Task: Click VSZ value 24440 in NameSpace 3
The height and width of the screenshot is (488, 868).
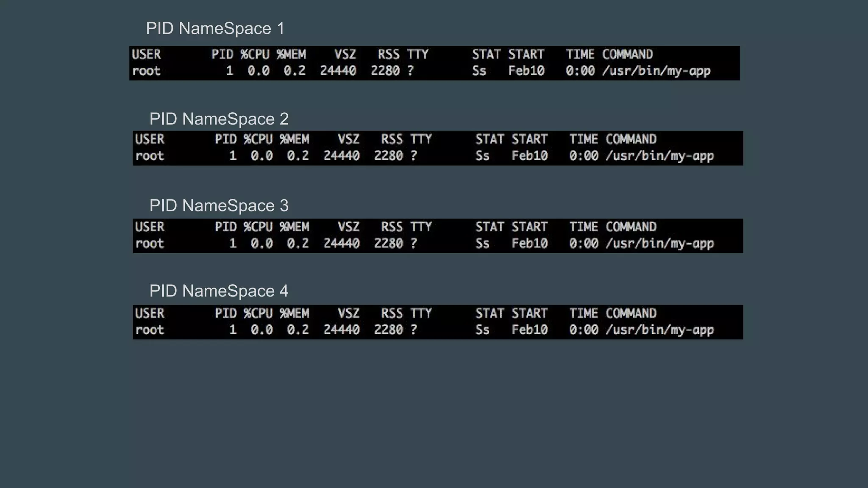Action: coord(342,244)
